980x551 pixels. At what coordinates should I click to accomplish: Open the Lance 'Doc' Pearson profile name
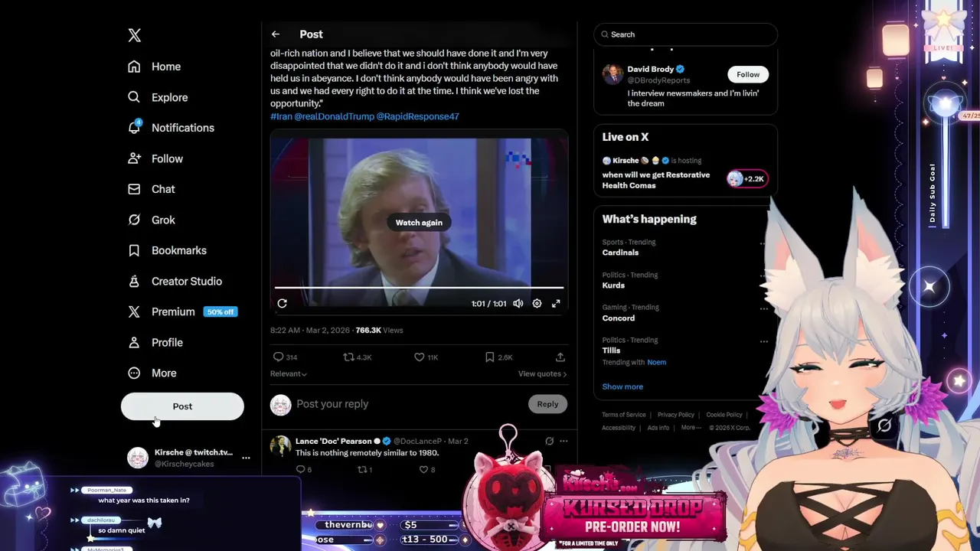[x=333, y=442]
